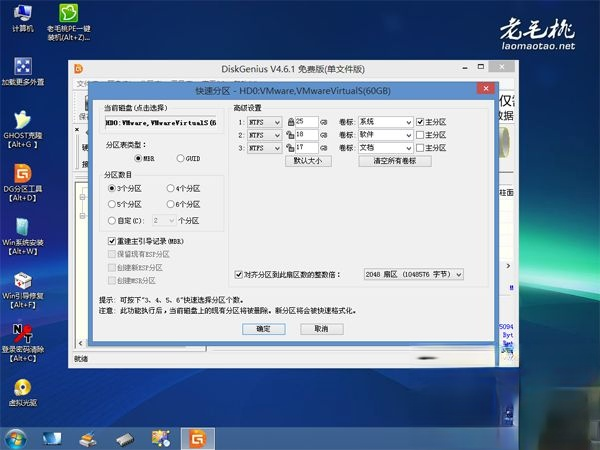Viewport: 600px width, 450px height.
Task: Click right chevron in DiskGenius window
Action: (x=508, y=266)
